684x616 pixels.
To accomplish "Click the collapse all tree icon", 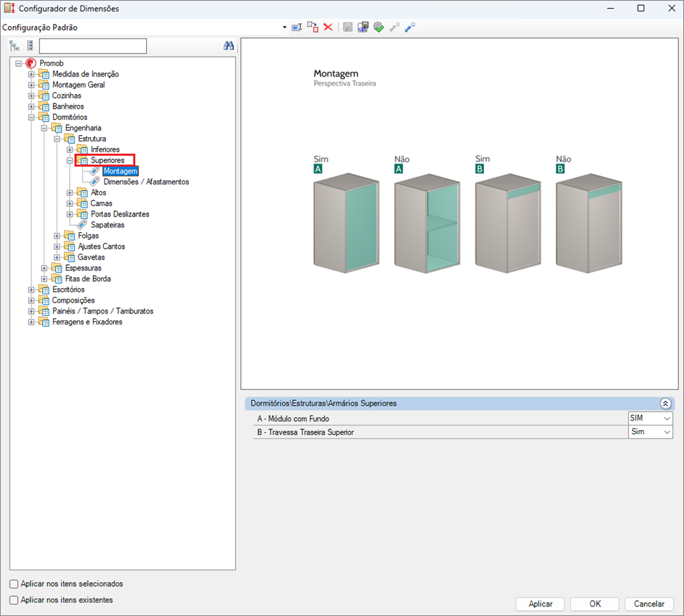I will [x=30, y=46].
